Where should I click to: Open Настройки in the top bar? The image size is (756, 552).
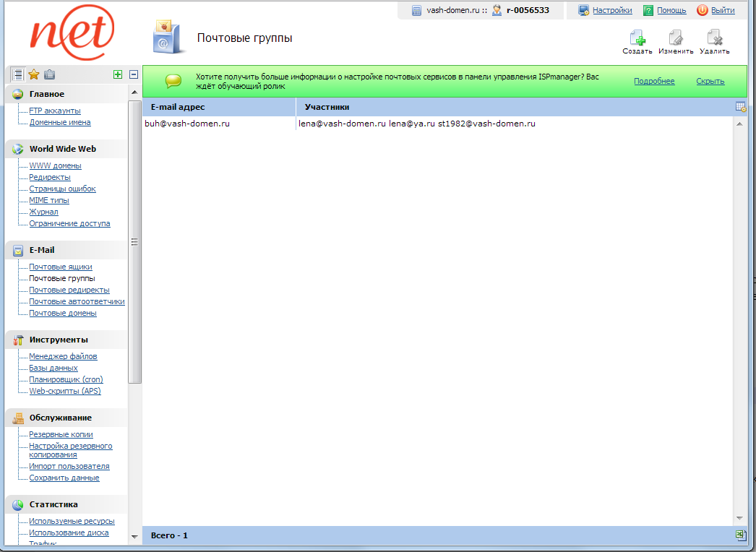coord(611,10)
